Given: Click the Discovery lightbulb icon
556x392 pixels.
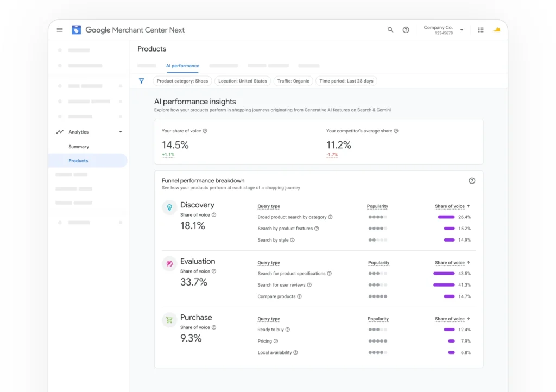Looking at the screenshot, I should (169, 207).
